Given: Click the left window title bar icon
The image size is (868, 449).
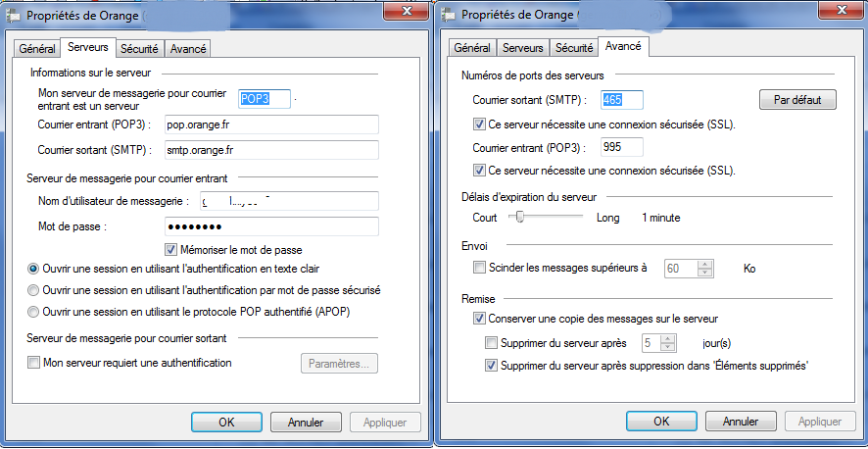Looking at the screenshot, I should [x=14, y=16].
